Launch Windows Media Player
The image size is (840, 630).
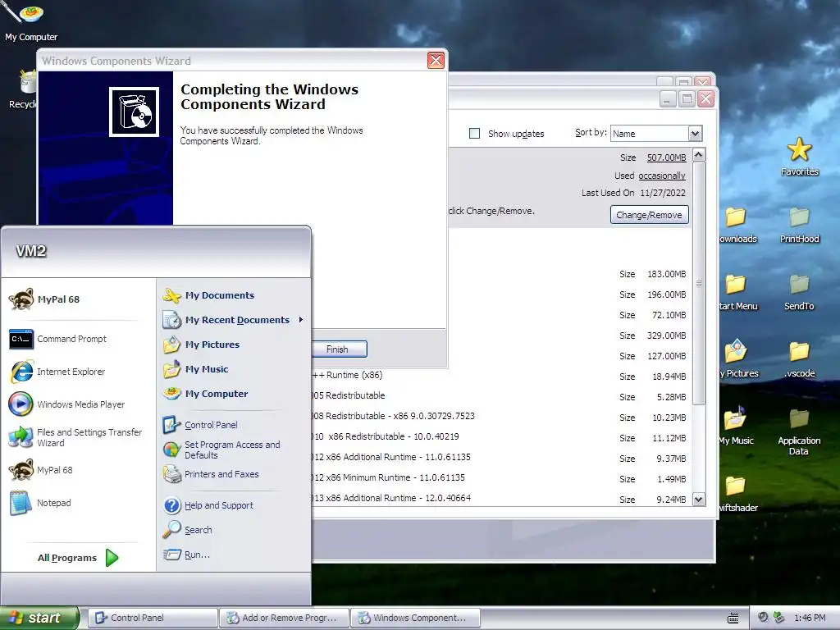pyautogui.click(x=67, y=404)
